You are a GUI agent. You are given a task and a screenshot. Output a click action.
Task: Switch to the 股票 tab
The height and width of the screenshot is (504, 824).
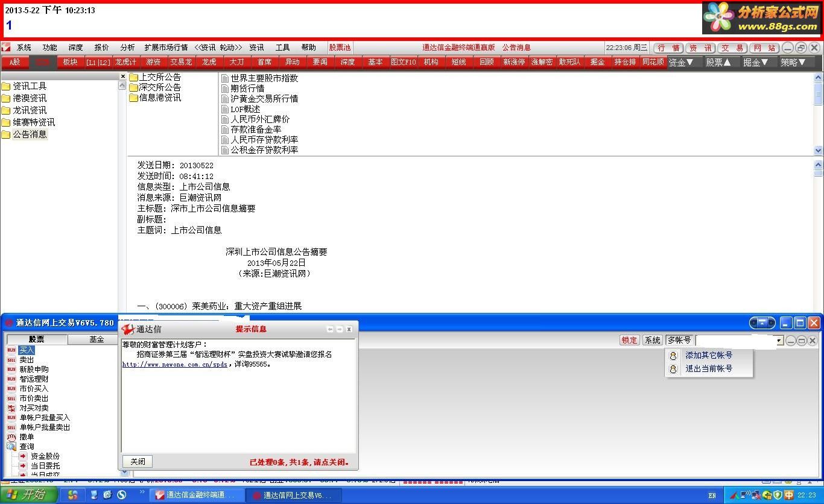point(36,339)
